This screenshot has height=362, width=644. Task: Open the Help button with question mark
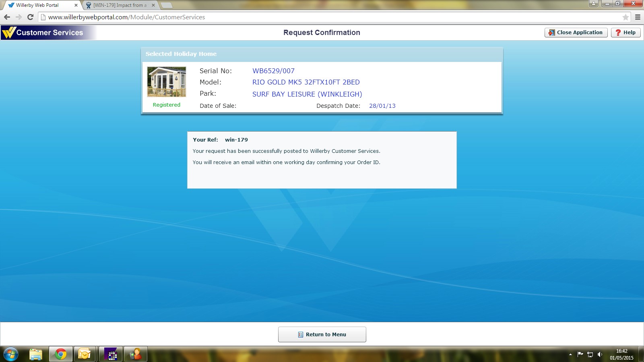625,33
